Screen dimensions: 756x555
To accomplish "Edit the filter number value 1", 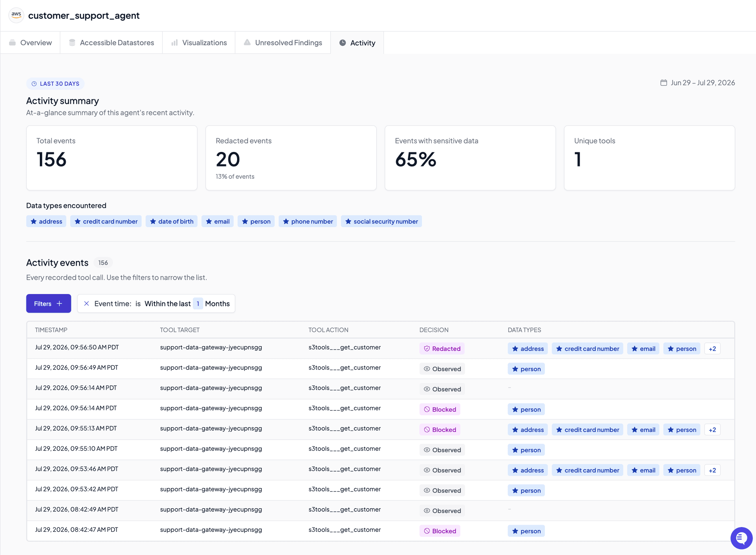I will 198,303.
